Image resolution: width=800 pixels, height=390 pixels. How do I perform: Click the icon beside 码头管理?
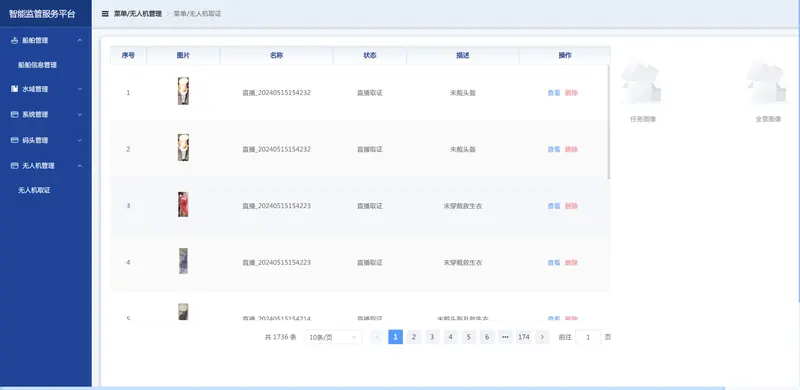tap(14, 140)
